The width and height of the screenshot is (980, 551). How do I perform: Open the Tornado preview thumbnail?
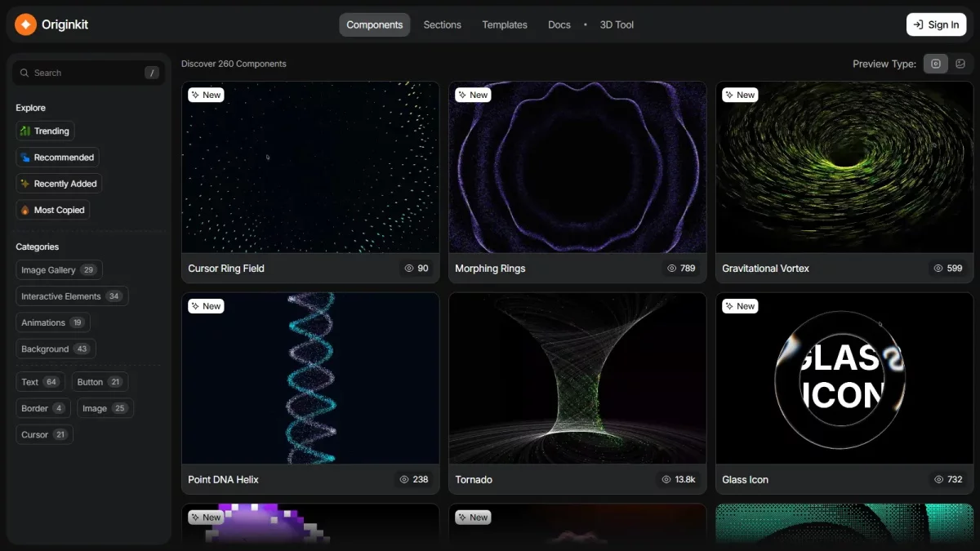pos(577,379)
